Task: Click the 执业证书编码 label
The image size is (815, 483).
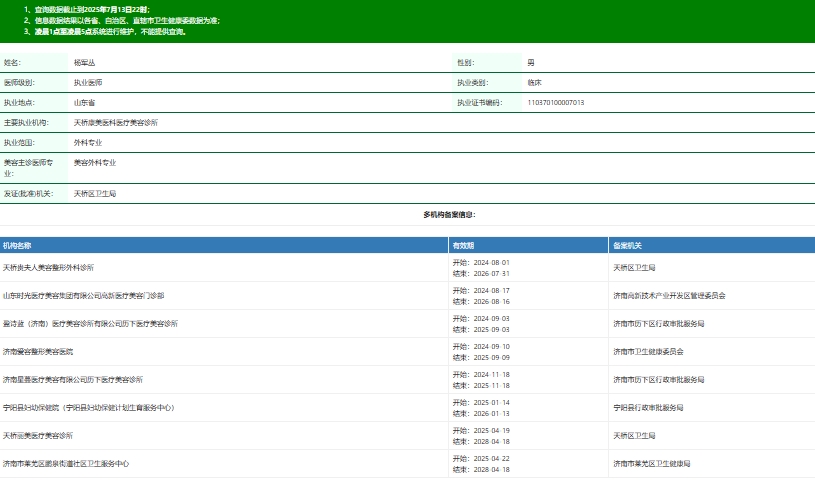Action: coord(480,103)
